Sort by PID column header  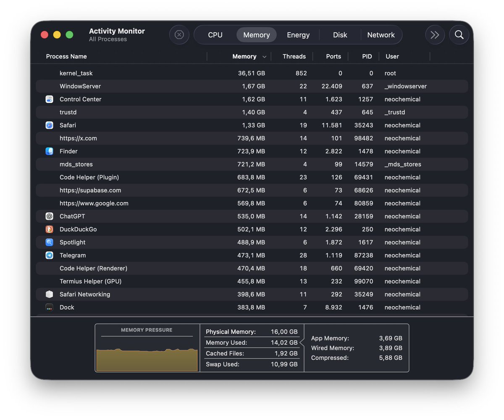click(x=367, y=56)
